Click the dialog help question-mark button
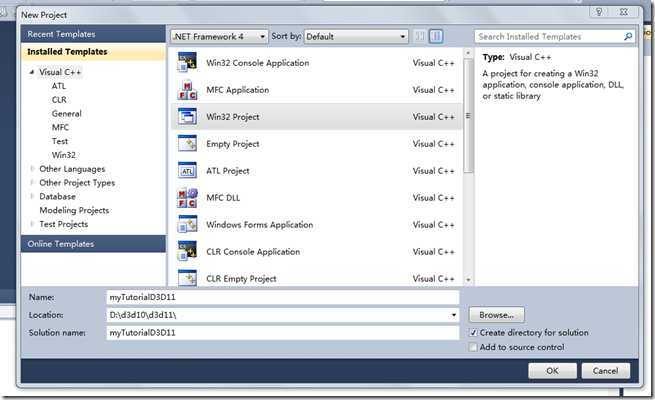This screenshot has height=400, width=655. [x=599, y=12]
